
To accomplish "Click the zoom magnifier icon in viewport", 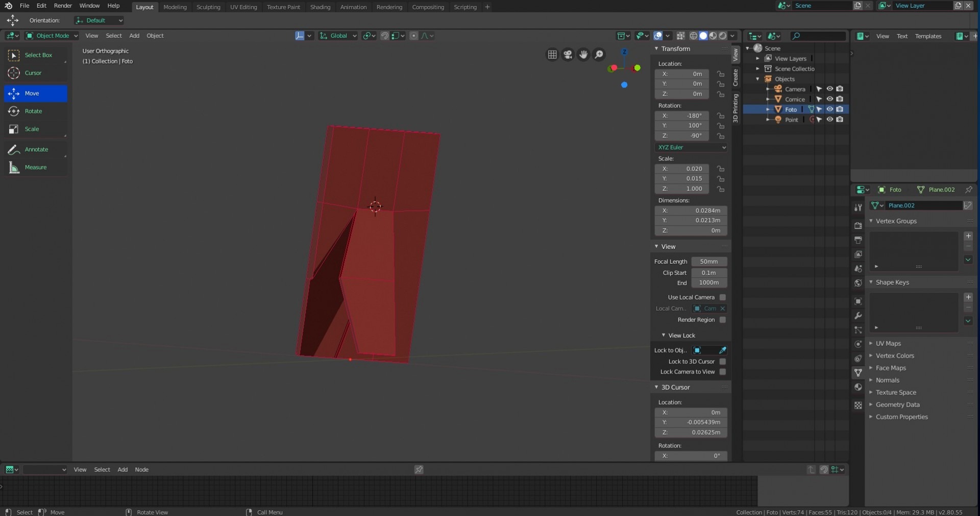I will (x=599, y=55).
